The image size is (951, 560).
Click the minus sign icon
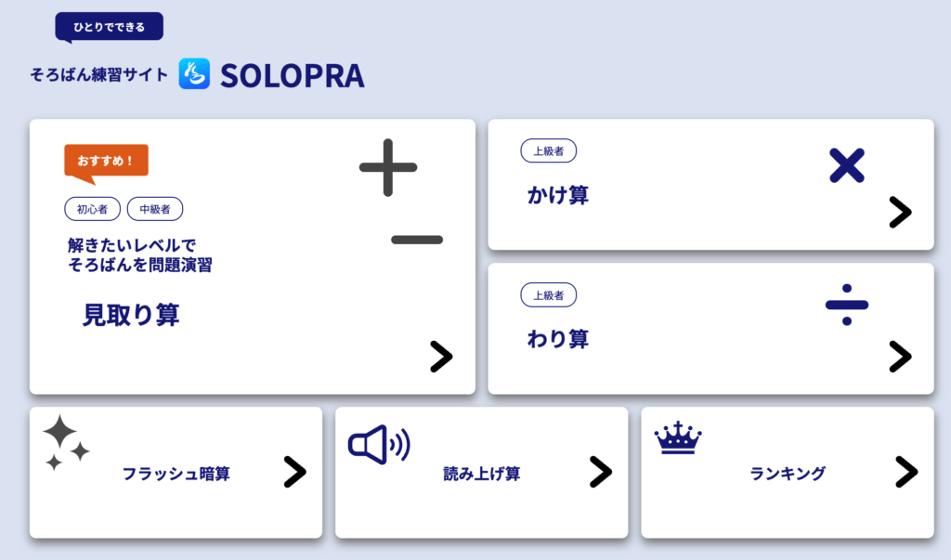coord(417,240)
